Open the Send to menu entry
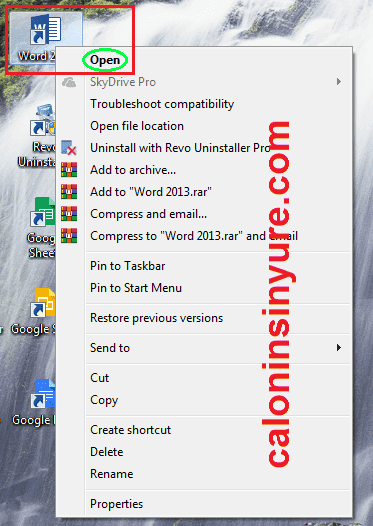 [204, 348]
